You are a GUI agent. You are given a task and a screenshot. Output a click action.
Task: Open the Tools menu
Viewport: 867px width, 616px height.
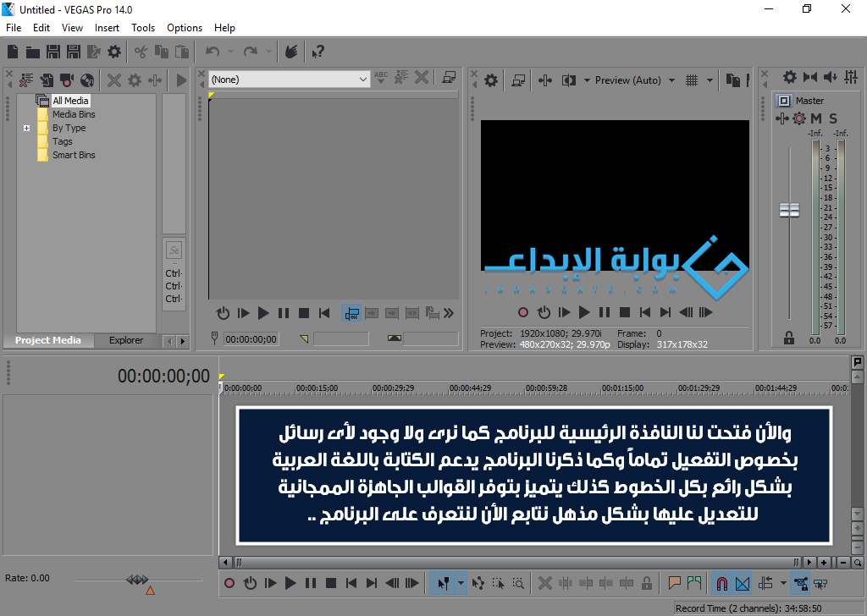(x=142, y=28)
